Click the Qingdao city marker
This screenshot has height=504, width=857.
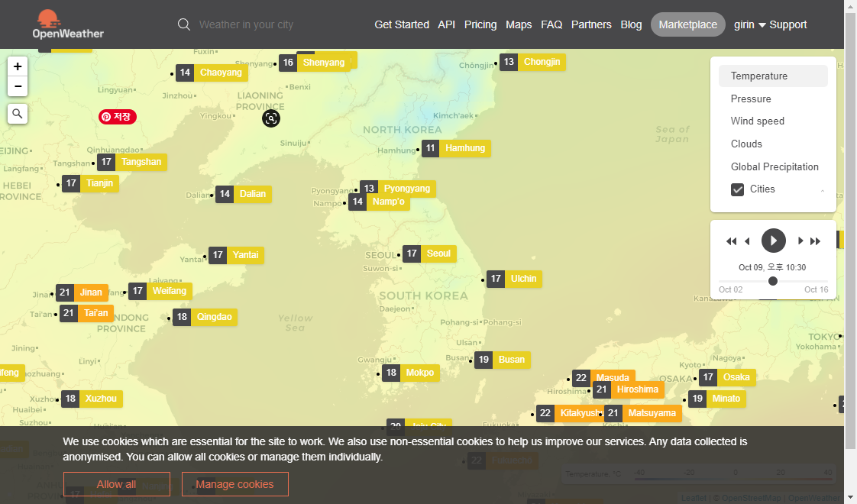[205, 317]
